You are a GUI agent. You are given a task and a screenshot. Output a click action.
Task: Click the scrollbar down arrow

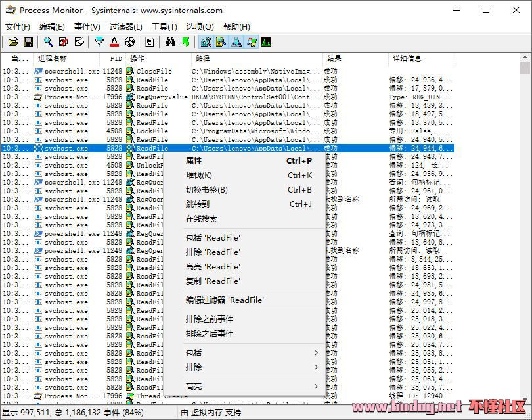525,399
